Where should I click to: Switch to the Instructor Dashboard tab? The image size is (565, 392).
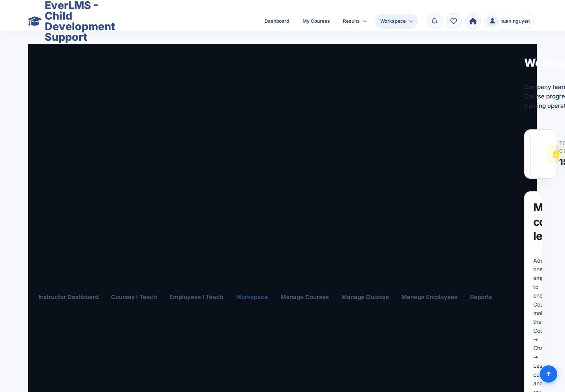coord(68,297)
